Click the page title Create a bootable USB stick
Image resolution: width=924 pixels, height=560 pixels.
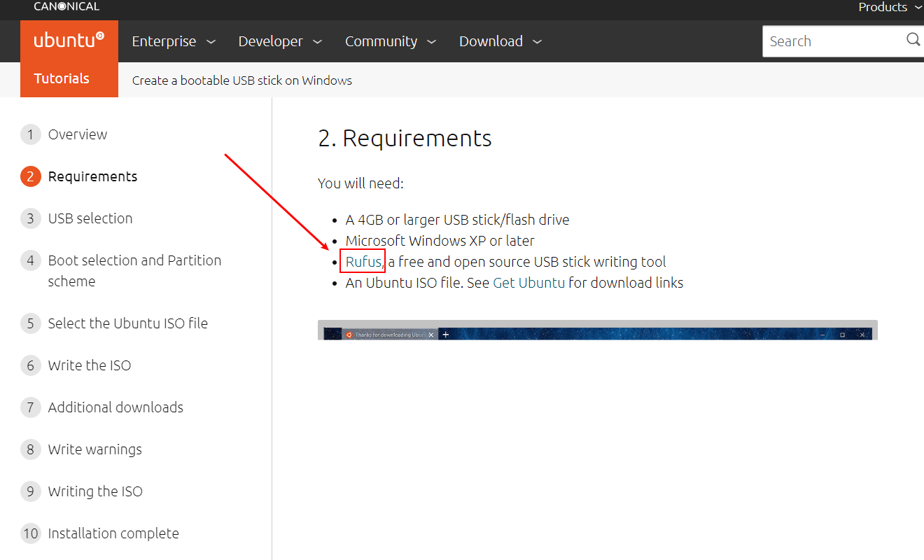tap(242, 80)
